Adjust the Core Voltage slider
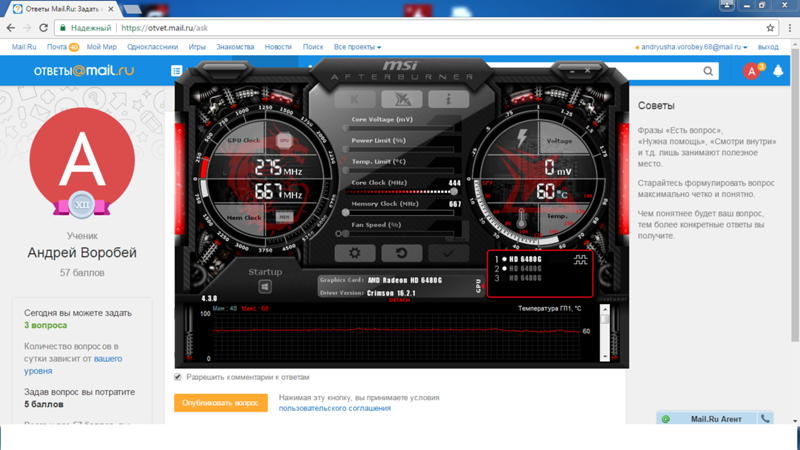 tap(399, 129)
